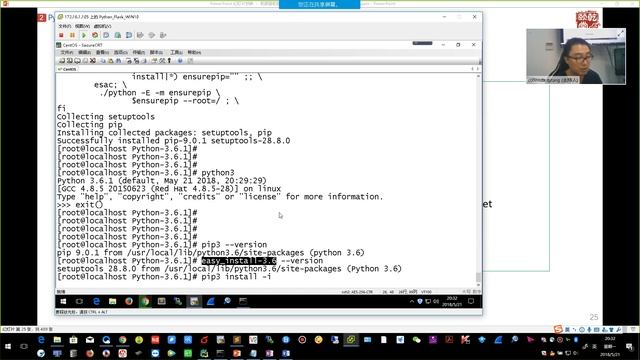The width and height of the screenshot is (640, 360).
Task: Click the presenter webcam thumbnail
Action: tap(576, 56)
